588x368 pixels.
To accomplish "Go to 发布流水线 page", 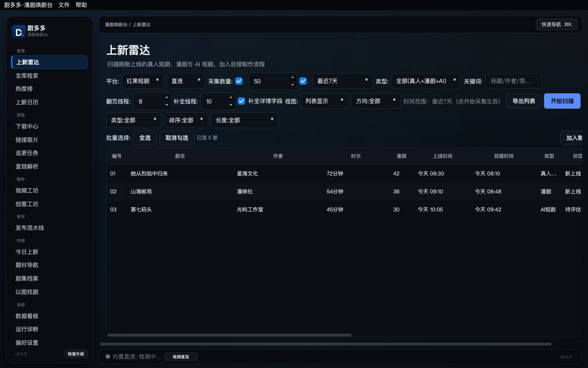I will [x=49, y=228].
